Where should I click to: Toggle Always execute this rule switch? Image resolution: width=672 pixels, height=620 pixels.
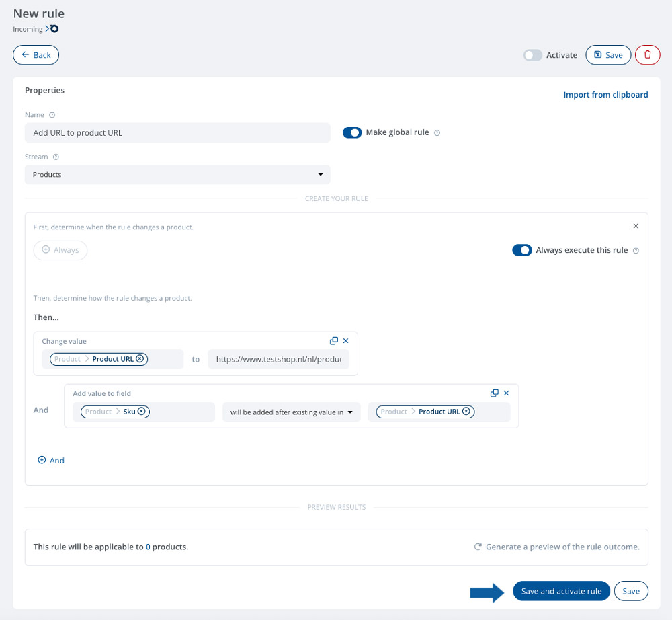tap(522, 250)
